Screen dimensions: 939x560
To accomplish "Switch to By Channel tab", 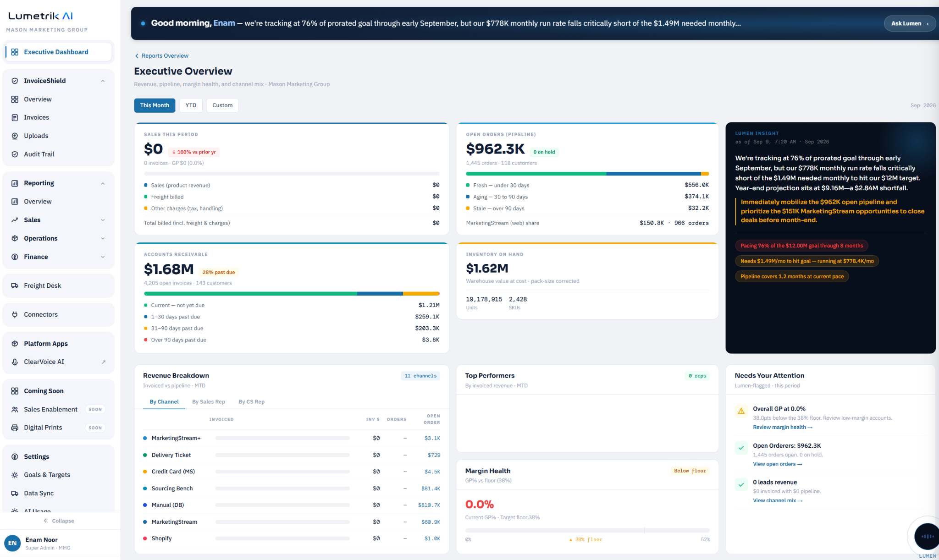I will pyautogui.click(x=164, y=402).
